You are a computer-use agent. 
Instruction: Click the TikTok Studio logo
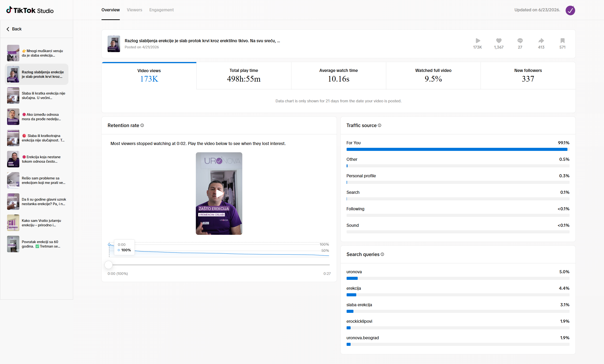(x=30, y=10)
